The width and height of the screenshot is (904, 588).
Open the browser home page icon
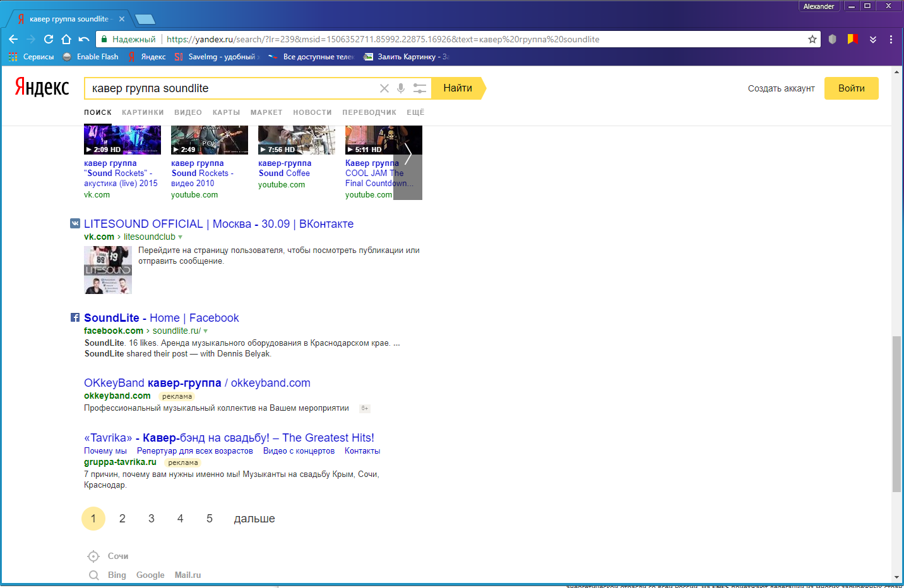[66, 39]
